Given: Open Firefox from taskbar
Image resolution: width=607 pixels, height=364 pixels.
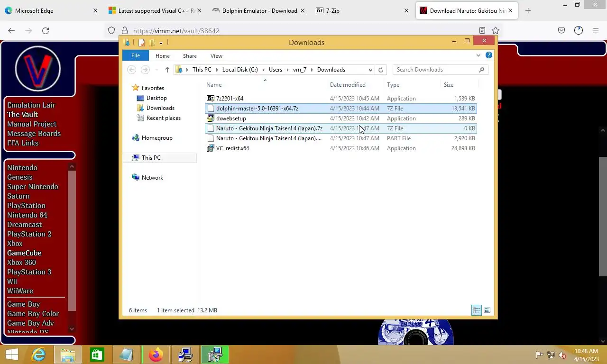Looking at the screenshot, I should click(x=156, y=355).
